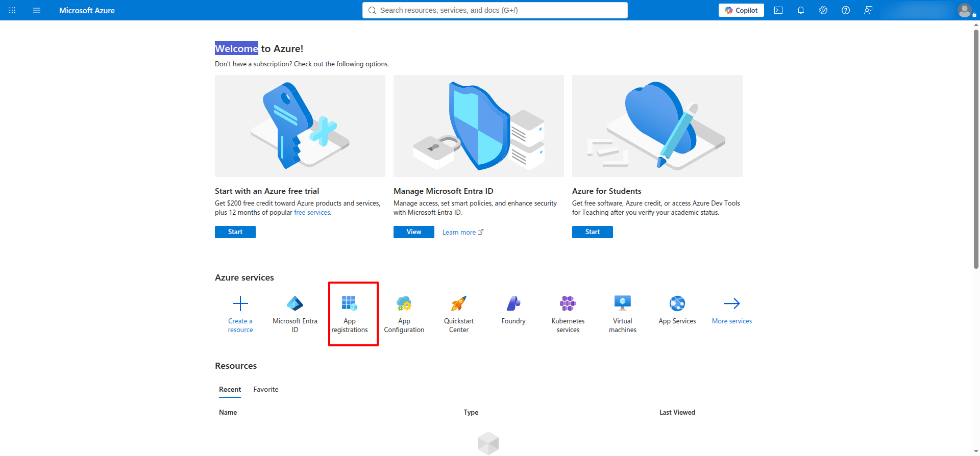Open App Services icon

click(677, 303)
